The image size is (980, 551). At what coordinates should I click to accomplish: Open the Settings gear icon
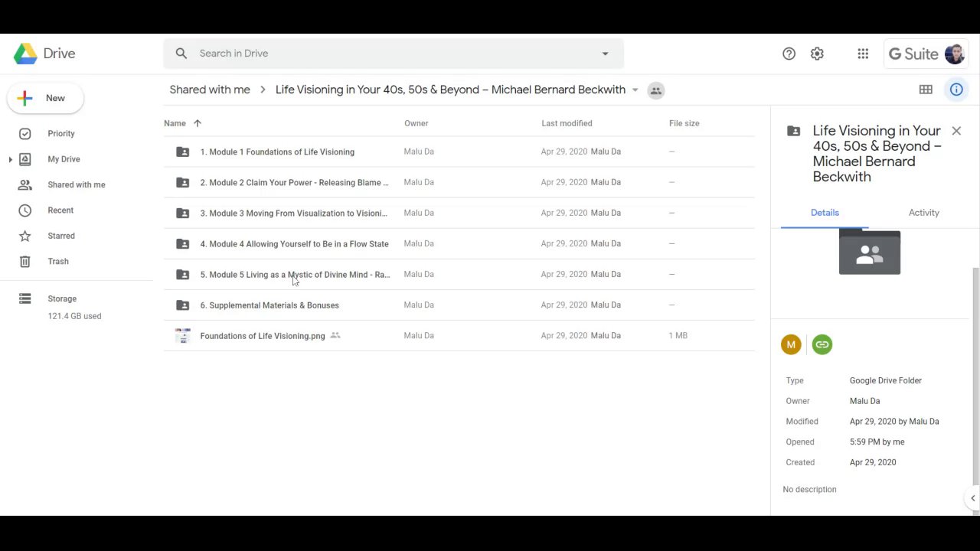coord(817,54)
